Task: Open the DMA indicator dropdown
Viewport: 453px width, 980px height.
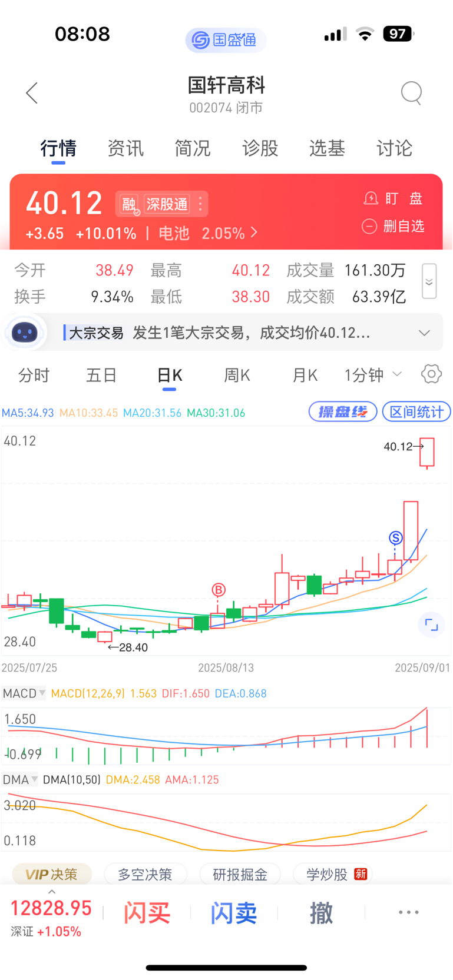Action: pyautogui.click(x=20, y=779)
